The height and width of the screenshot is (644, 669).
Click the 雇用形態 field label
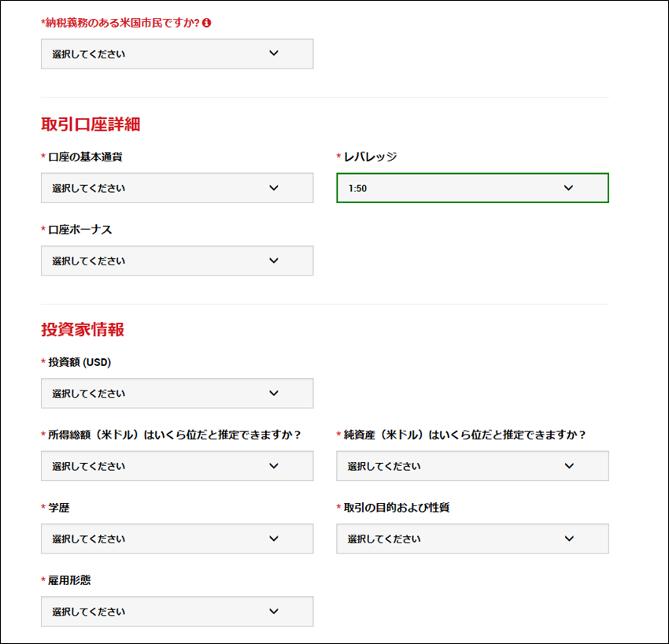(x=69, y=580)
